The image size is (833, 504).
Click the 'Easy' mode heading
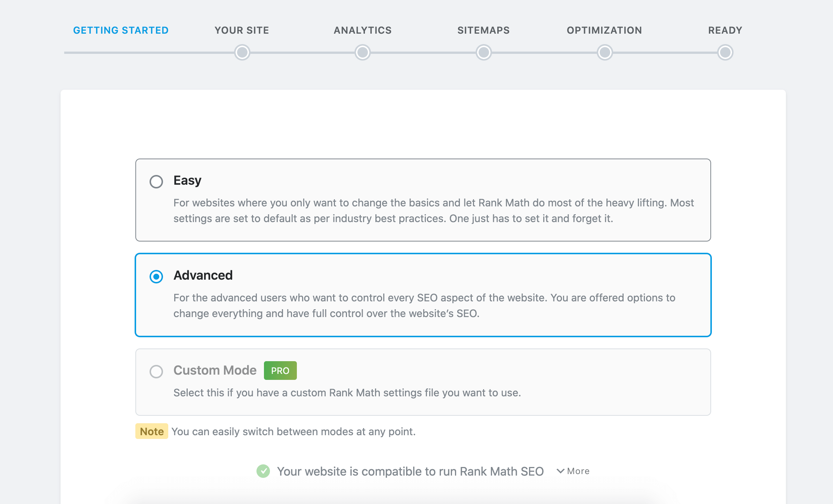(x=187, y=181)
